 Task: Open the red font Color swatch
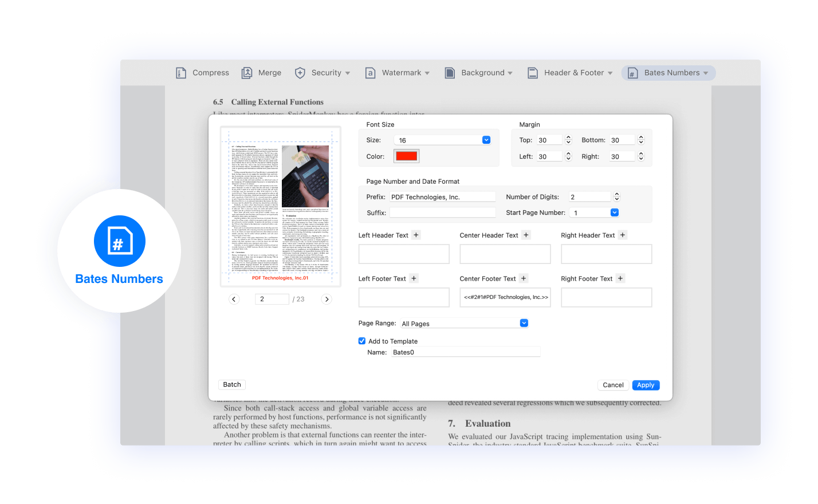(407, 156)
